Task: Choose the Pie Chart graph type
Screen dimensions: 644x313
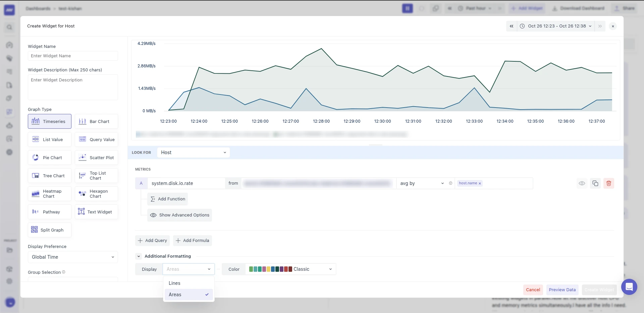Action: [x=50, y=158]
